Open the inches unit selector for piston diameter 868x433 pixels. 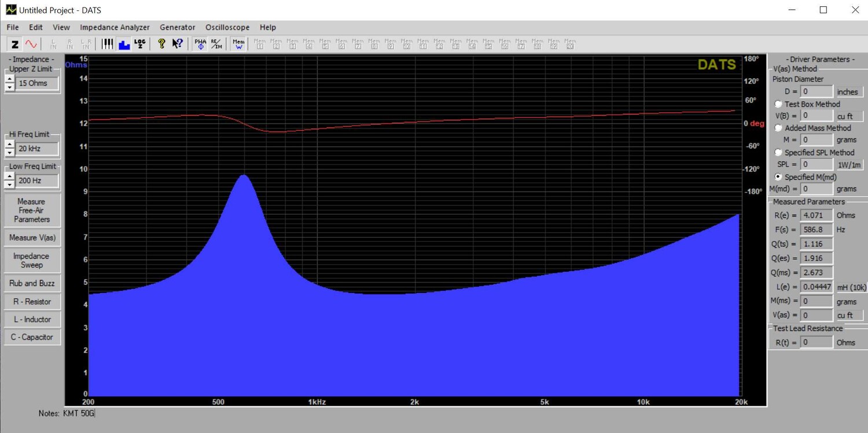(x=849, y=92)
